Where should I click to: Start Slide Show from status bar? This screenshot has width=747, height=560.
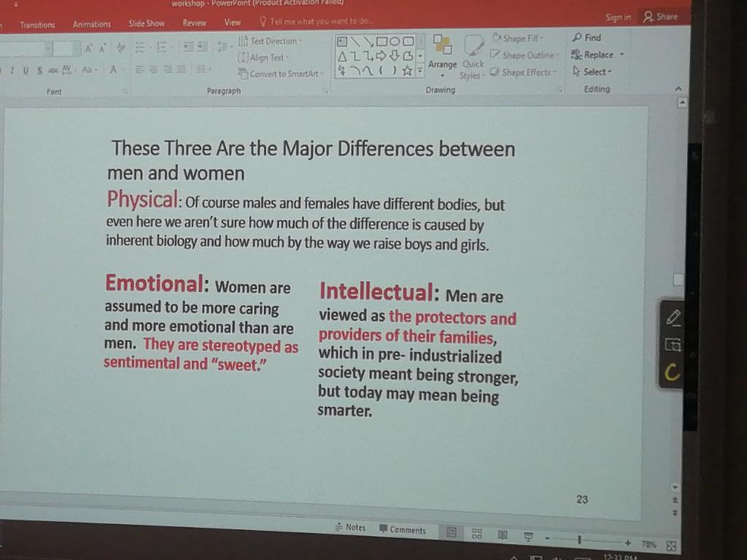click(x=527, y=536)
